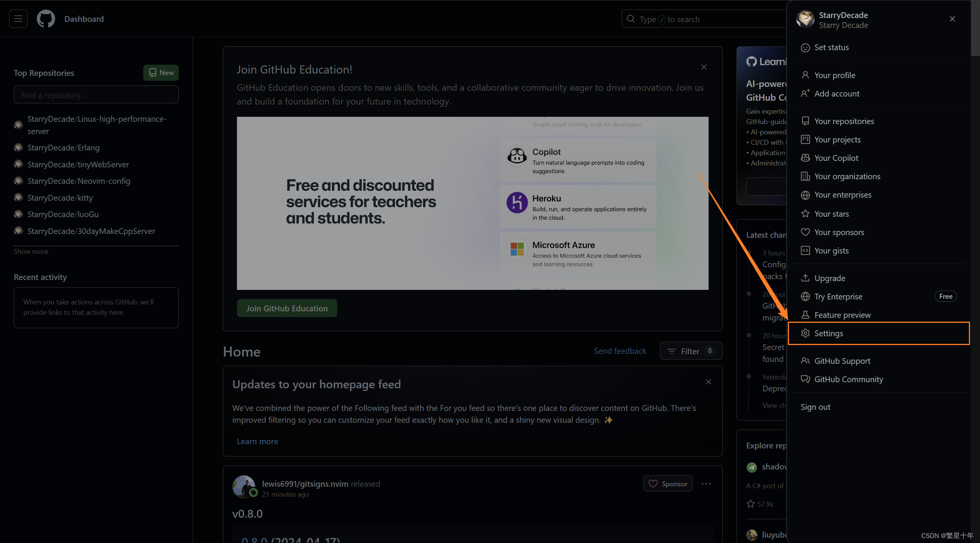Focus the Find a repository field
The image size is (980, 543).
96,95
